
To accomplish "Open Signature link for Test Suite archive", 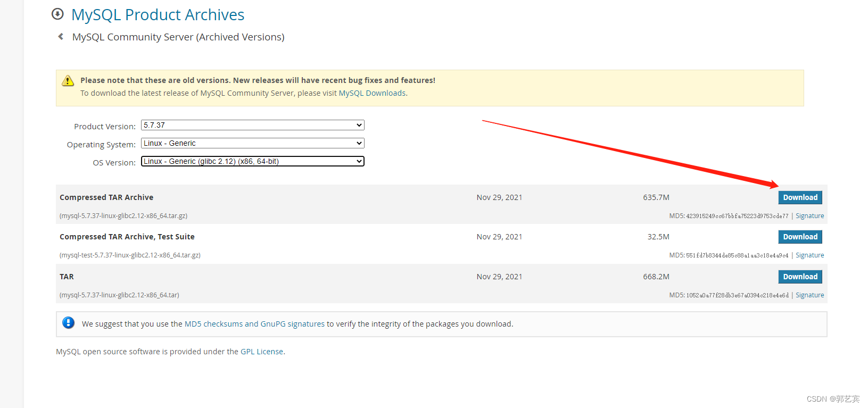I will tap(809, 255).
